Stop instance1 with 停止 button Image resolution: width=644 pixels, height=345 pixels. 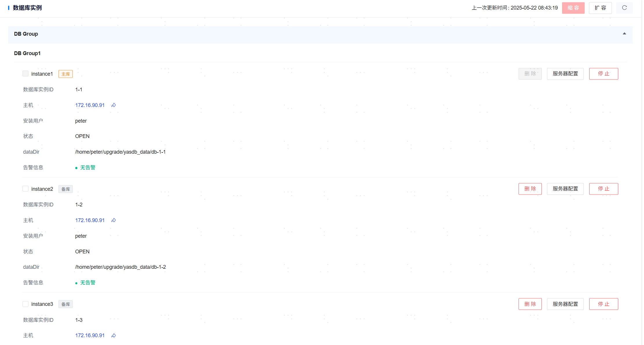coord(603,74)
